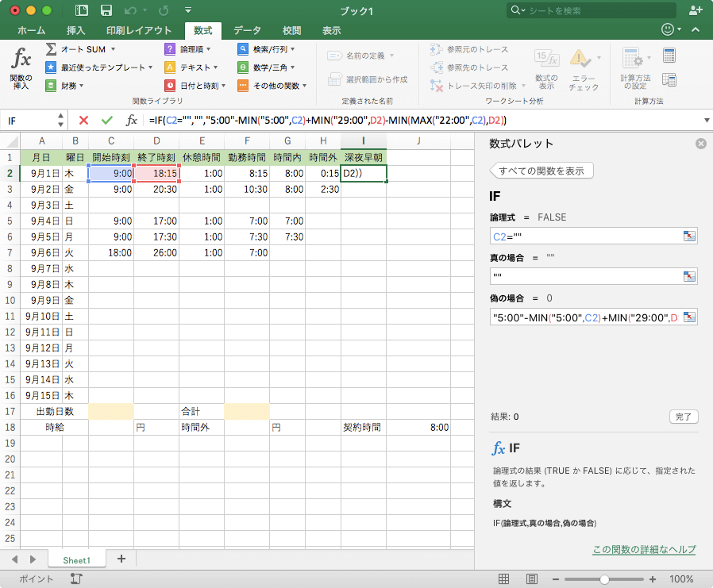The width and height of the screenshot is (713, 588).
Task: Click the Insert Function fx ribbon button
Action: click(x=21, y=68)
